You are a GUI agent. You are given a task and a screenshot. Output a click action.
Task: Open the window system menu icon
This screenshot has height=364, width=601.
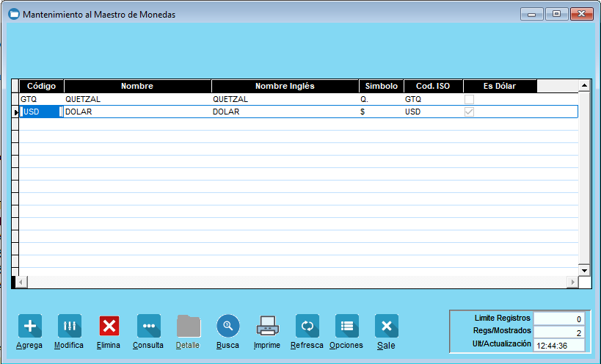(x=12, y=14)
